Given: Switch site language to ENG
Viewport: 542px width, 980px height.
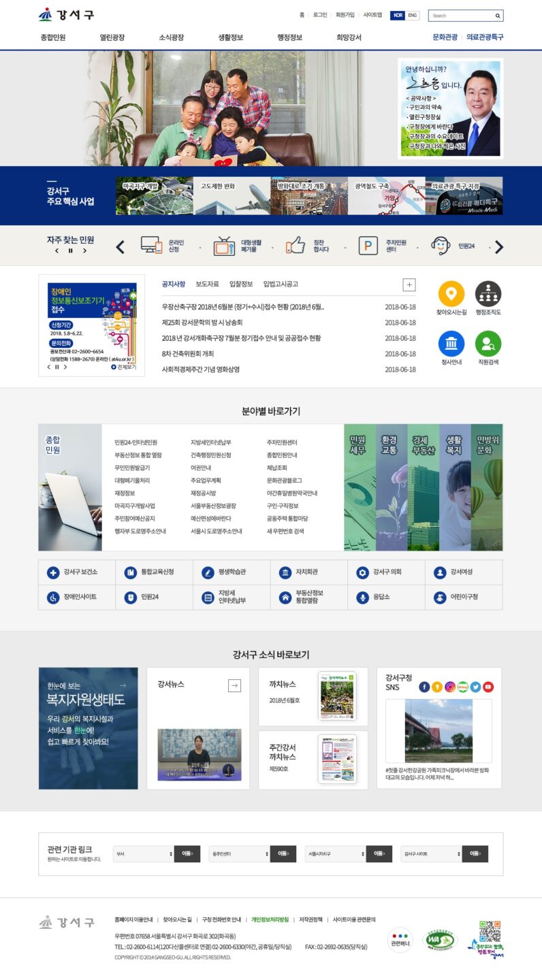Looking at the screenshot, I should tap(413, 16).
